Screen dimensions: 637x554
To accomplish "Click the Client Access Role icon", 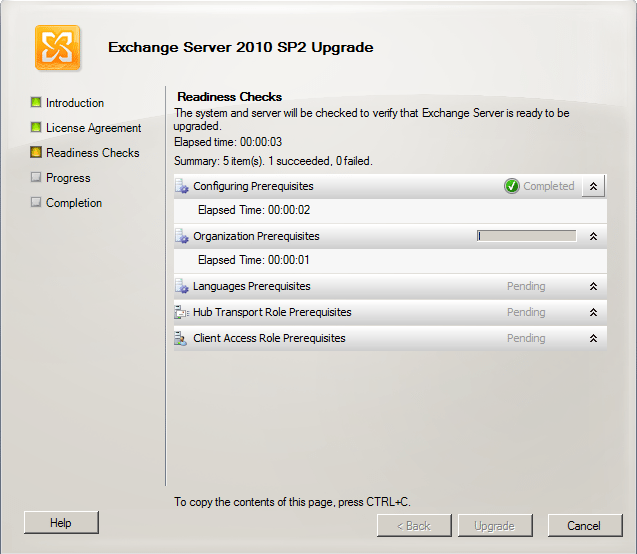I will pyautogui.click(x=182, y=339).
